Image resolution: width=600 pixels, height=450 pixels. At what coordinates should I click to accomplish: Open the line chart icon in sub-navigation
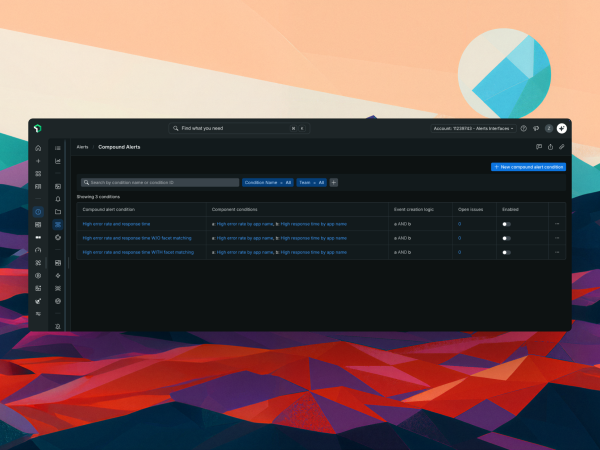(58, 161)
